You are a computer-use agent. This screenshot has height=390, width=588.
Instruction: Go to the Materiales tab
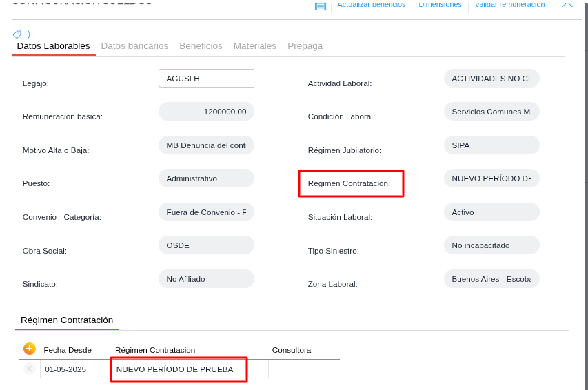[x=254, y=46]
